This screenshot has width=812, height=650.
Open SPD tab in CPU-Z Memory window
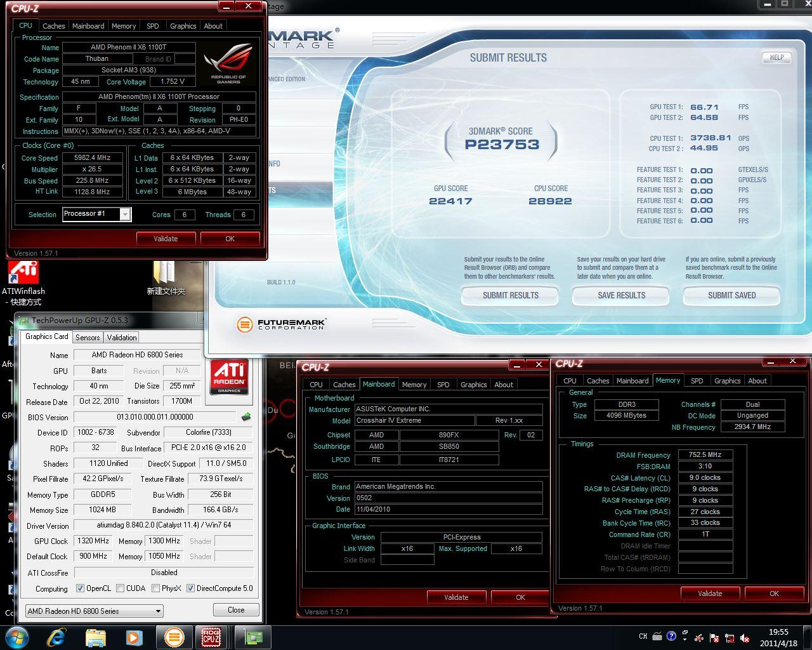click(x=697, y=381)
